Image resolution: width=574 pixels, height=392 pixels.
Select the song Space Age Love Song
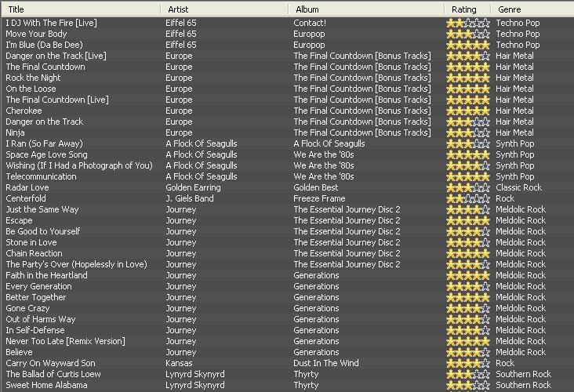46,154
